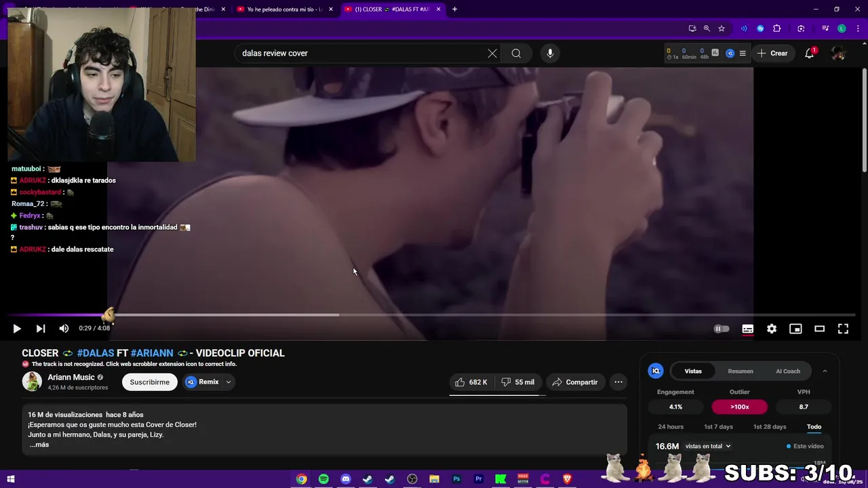
Task: Like the video (682 K)
Action: click(x=471, y=382)
